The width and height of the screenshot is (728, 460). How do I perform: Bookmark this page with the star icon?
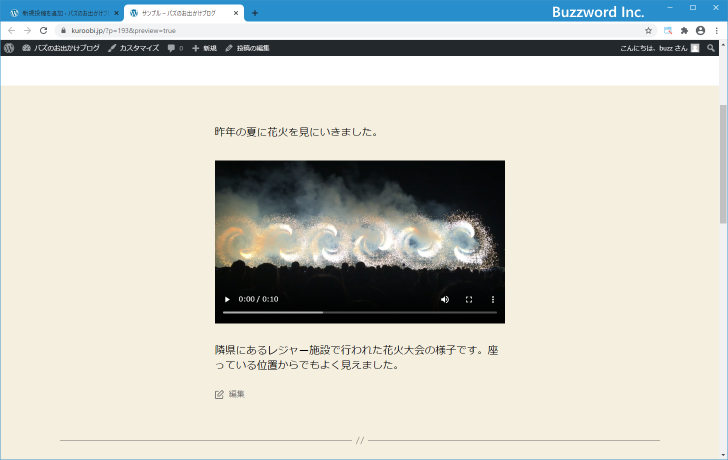point(648,31)
